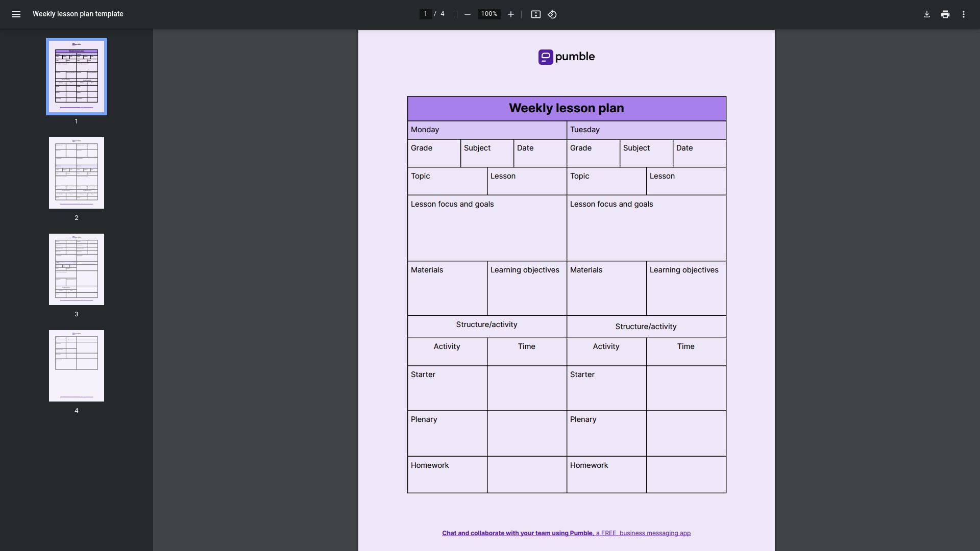The image size is (980, 551).
Task: Click Tuesday's Materials cell
Action: [x=606, y=288]
